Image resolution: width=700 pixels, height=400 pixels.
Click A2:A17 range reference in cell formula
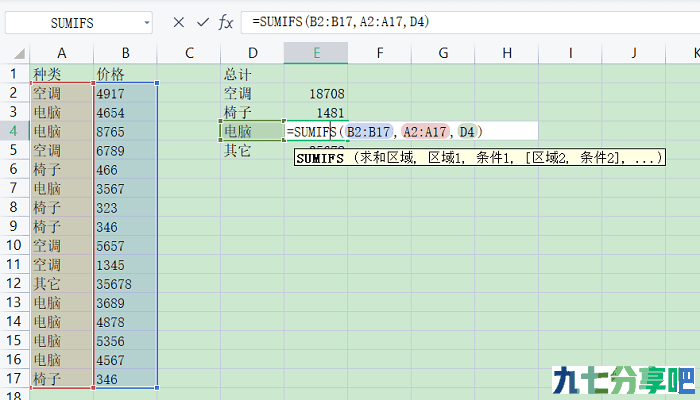(425, 132)
